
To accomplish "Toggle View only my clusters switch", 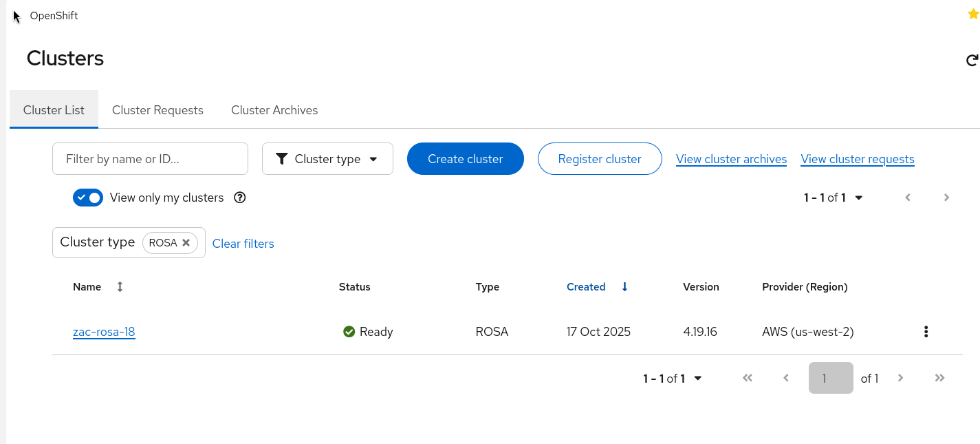I will pyautogui.click(x=88, y=198).
